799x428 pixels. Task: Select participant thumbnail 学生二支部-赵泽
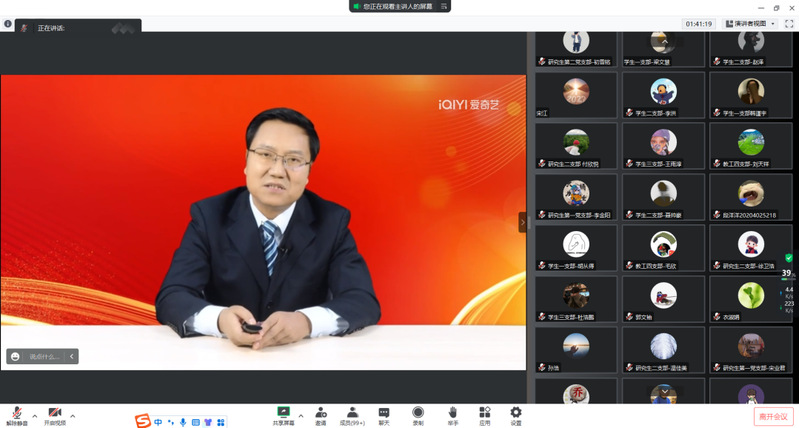click(x=750, y=47)
